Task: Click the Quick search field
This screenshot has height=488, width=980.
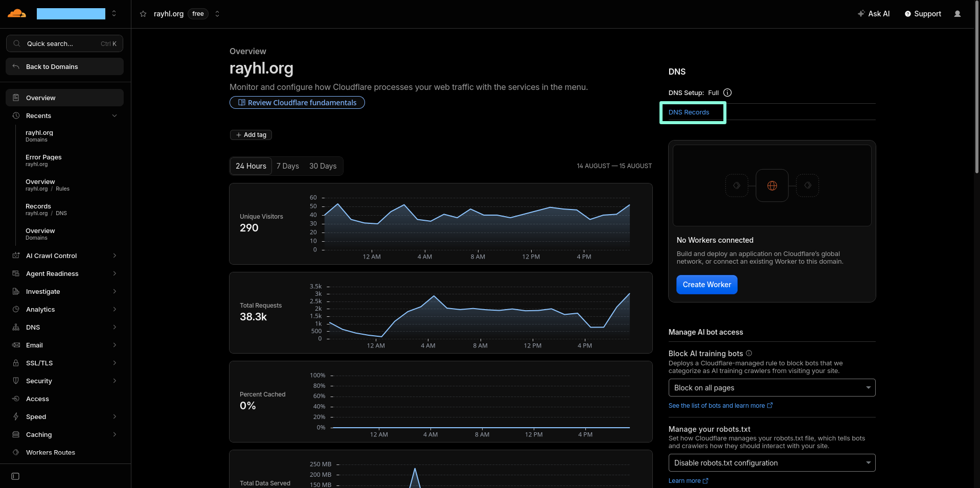Action: 64,43
